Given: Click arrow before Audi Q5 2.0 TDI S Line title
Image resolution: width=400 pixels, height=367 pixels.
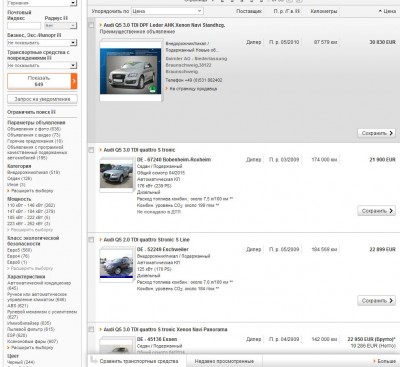Looking at the screenshot, I should point(101,239).
